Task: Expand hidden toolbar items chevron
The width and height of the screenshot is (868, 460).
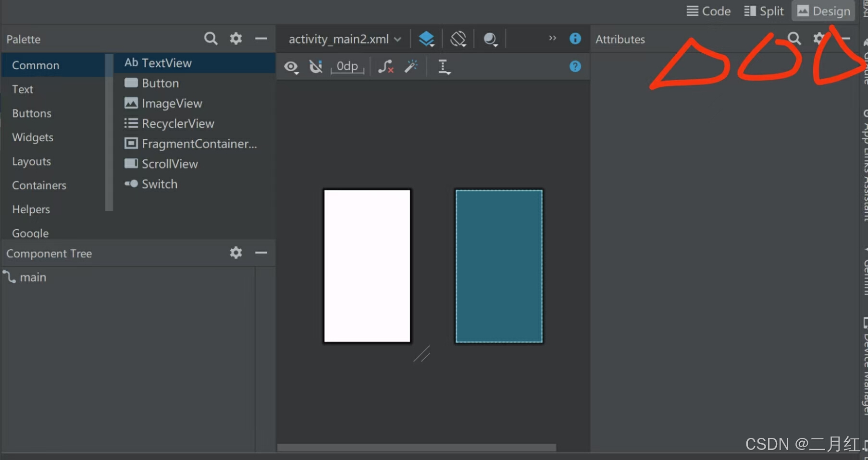Action: [x=552, y=38]
